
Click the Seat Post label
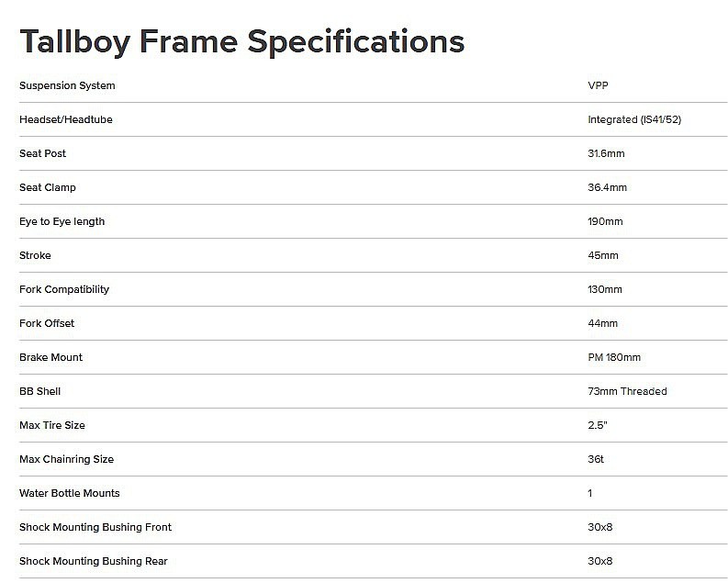43,153
